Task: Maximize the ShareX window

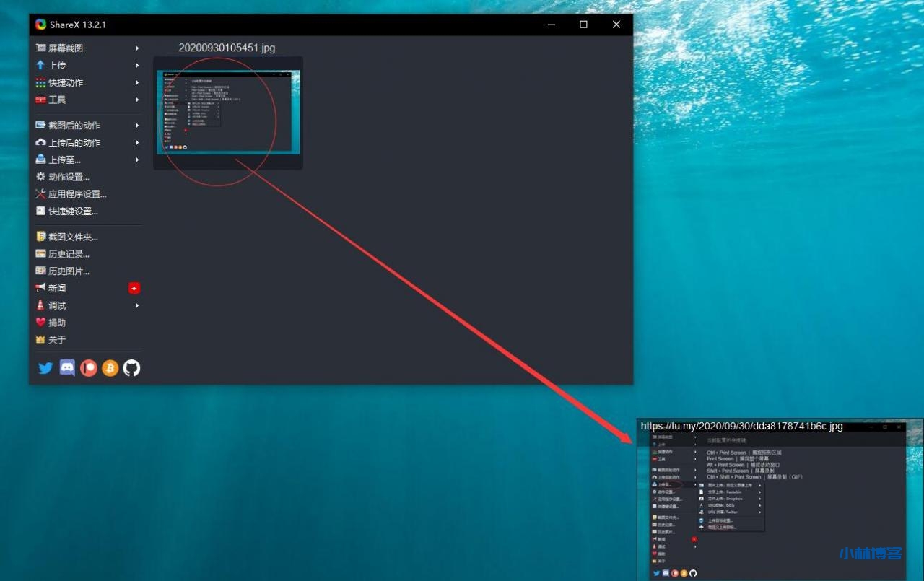Action: tap(583, 25)
